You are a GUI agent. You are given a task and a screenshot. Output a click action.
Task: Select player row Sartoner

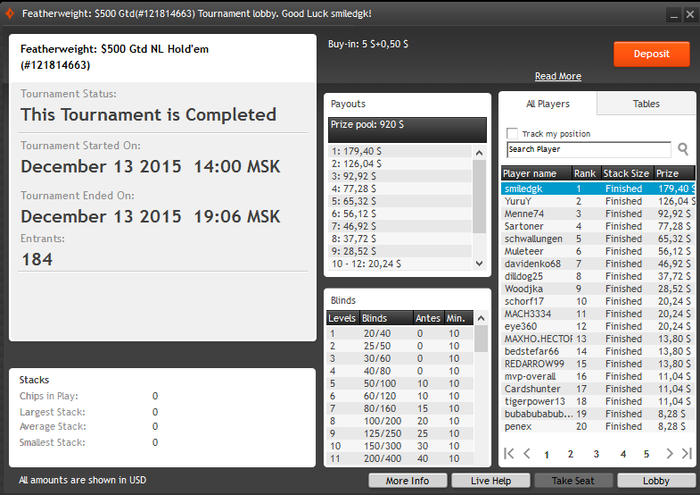pos(598,226)
